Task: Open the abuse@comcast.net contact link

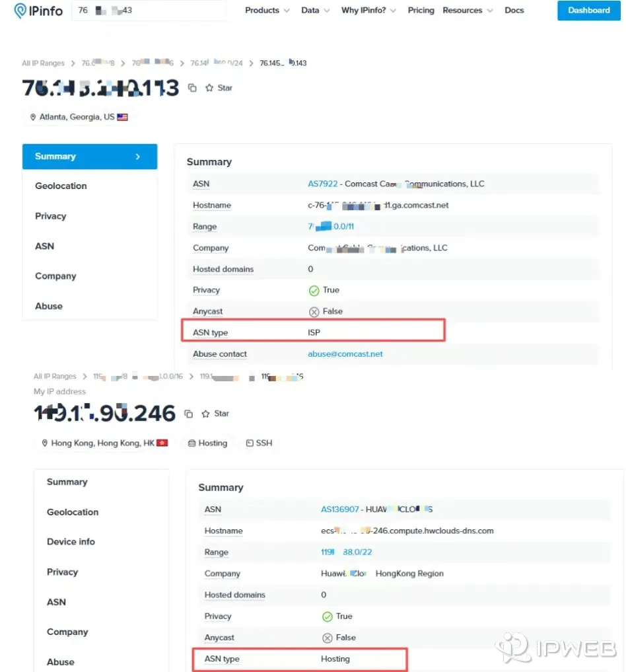Action: (345, 354)
